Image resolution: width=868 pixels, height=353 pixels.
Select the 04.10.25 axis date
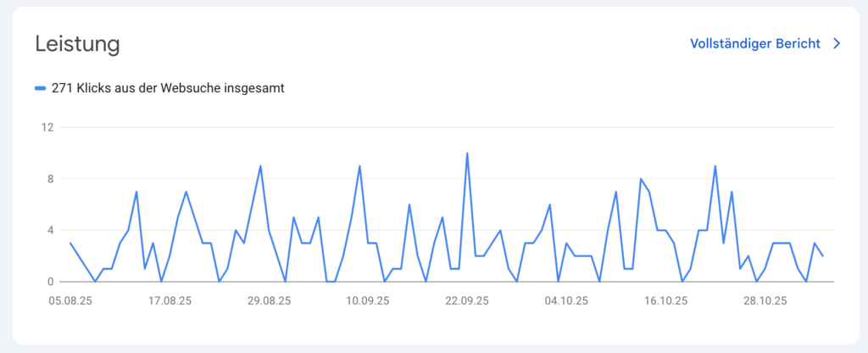click(565, 300)
